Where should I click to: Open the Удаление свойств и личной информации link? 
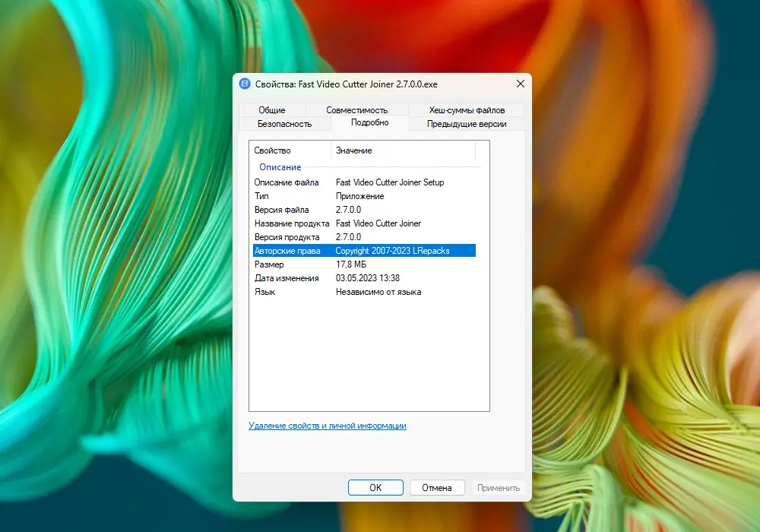(x=328, y=426)
